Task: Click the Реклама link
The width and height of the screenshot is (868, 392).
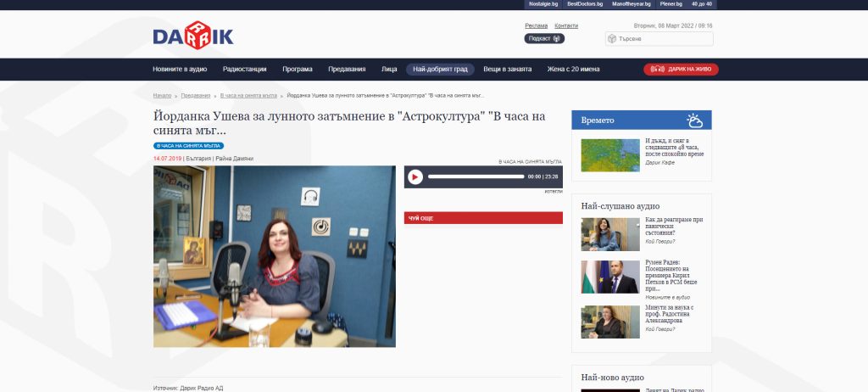Action: tap(536, 25)
